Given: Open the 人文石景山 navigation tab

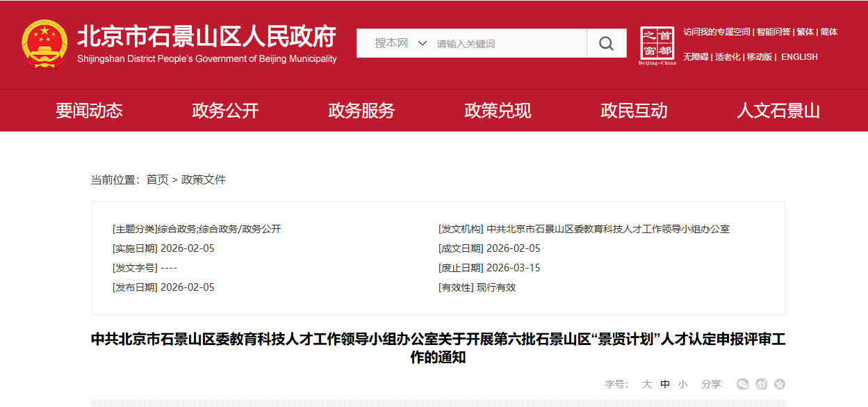Looking at the screenshot, I should click(778, 111).
